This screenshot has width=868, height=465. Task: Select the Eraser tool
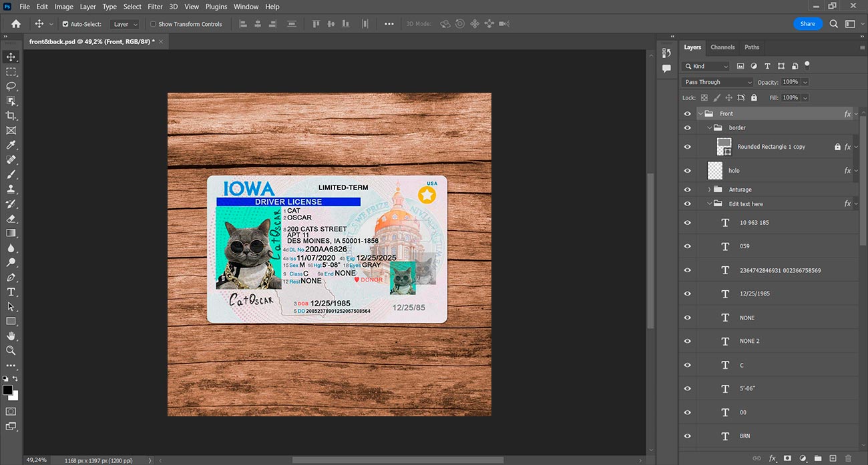point(11,218)
